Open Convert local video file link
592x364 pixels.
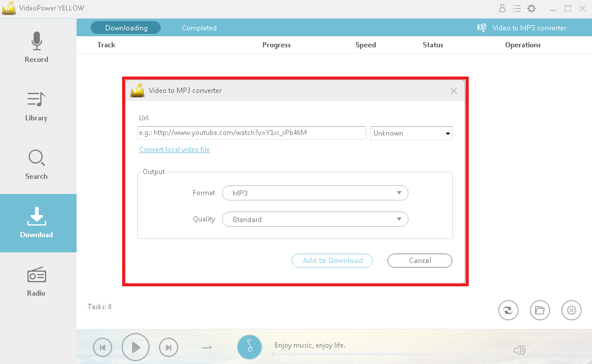pos(174,150)
